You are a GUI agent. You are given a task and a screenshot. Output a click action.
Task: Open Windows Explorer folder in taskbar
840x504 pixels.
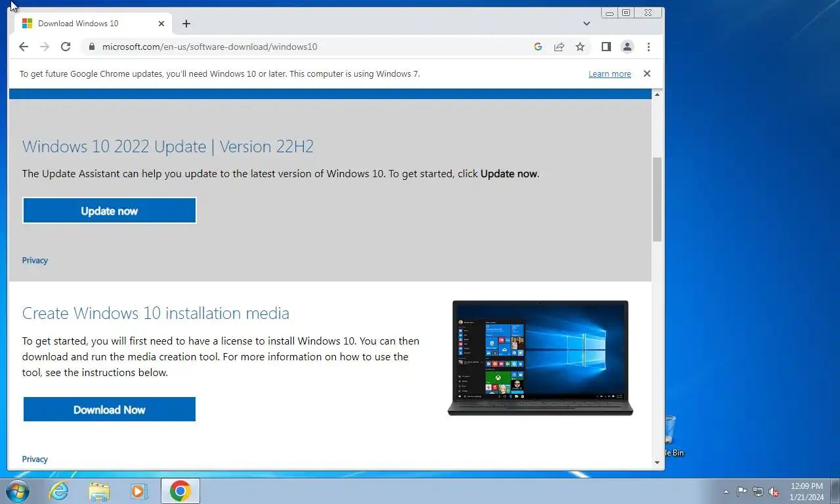[99, 491]
